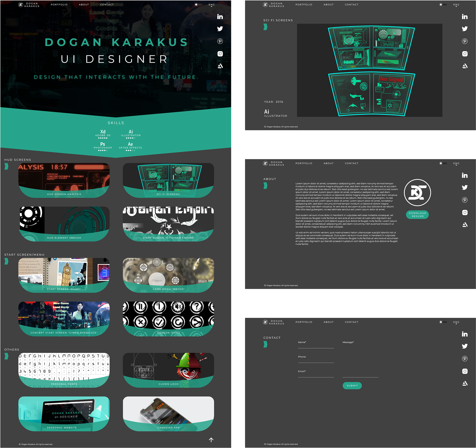Open ENG language dropdown on home page
The width and height of the screenshot is (476, 448).
point(212,5)
